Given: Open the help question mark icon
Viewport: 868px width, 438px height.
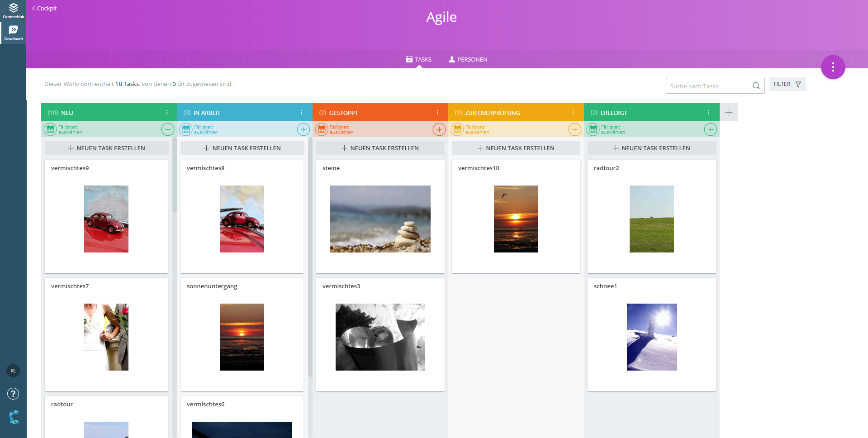Looking at the screenshot, I should (13, 394).
